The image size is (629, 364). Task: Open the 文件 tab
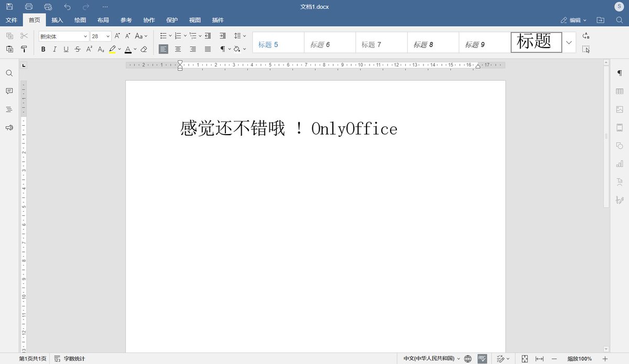pos(12,20)
